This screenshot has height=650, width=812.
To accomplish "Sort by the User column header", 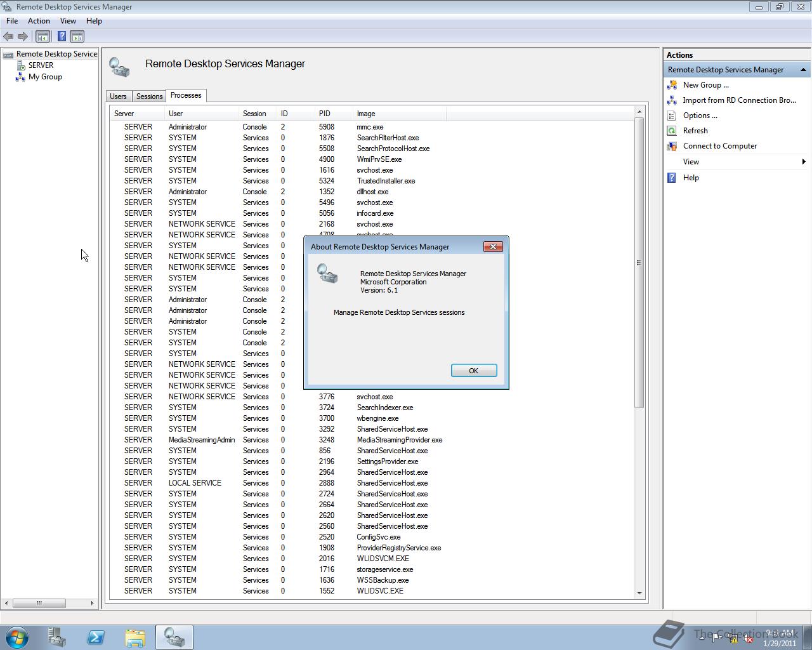I will [x=201, y=114].
